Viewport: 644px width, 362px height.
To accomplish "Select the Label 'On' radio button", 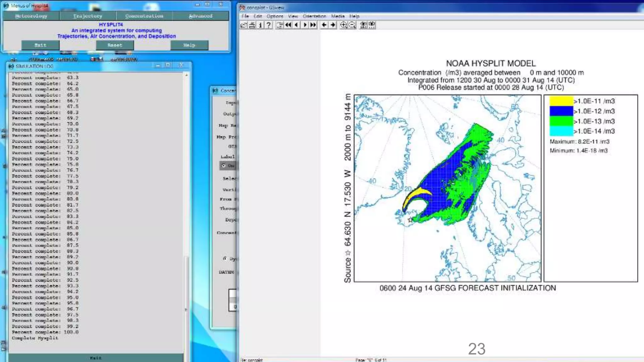I will click(x=224, y=166).
